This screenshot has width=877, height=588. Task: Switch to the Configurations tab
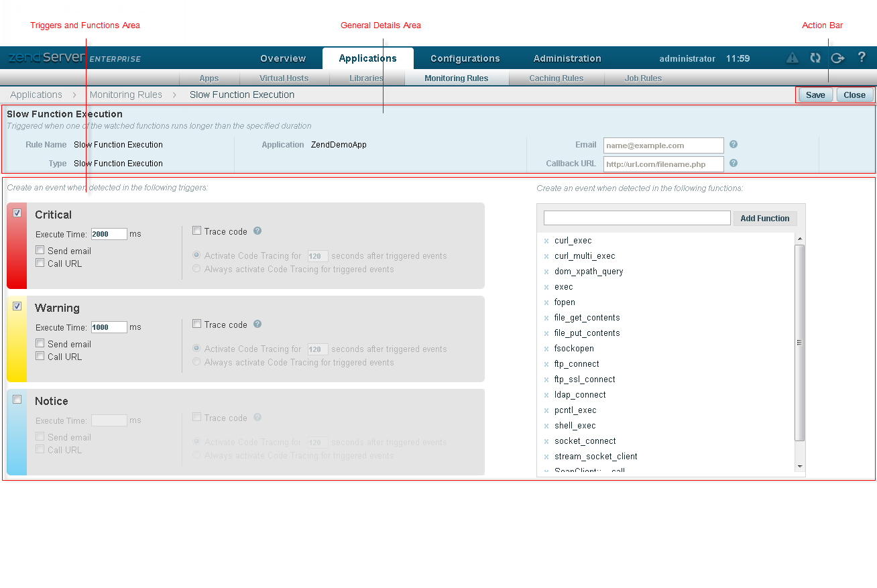[465, 58]
